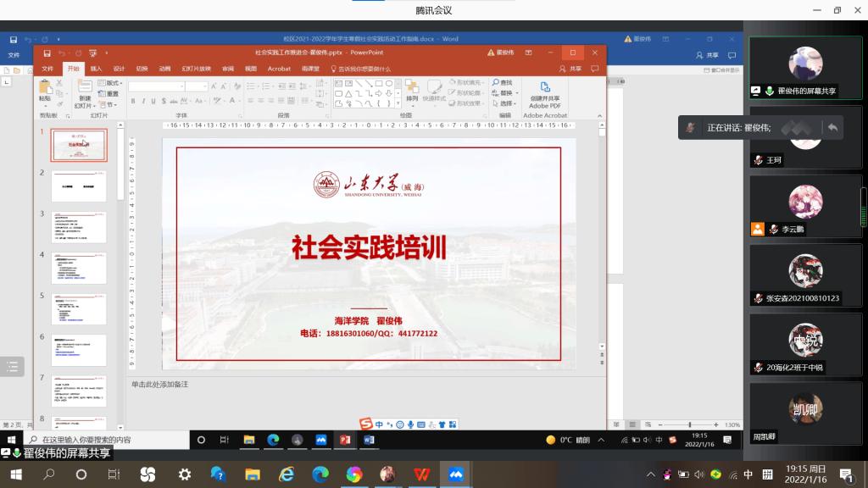Toggle bold formatting in PowerPoint ribbon
Viewport: 868px width, 488px height.
pyautogui.click(x=133, y=102)
